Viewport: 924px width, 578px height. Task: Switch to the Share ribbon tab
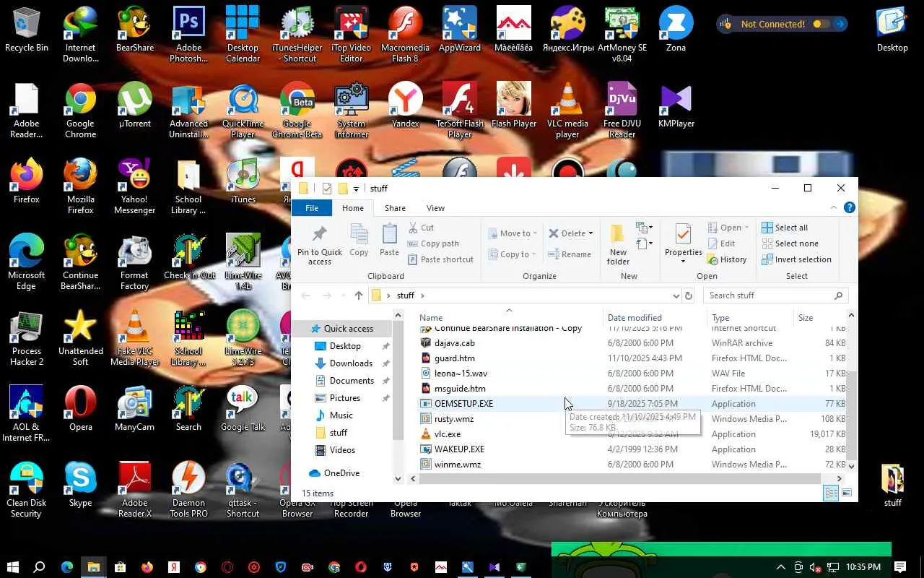(395, 208)
